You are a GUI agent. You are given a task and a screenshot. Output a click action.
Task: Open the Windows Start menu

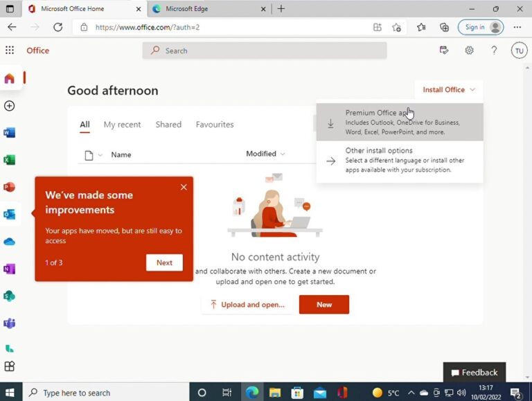point(10,393)
